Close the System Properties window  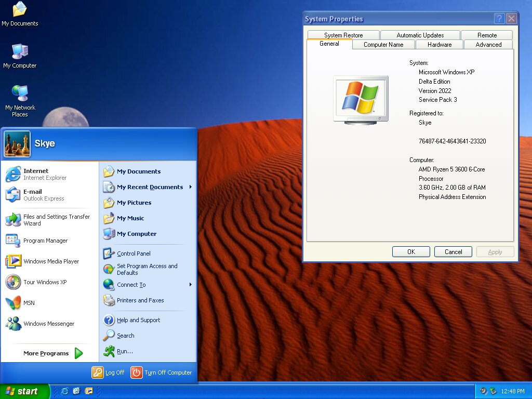511,18
